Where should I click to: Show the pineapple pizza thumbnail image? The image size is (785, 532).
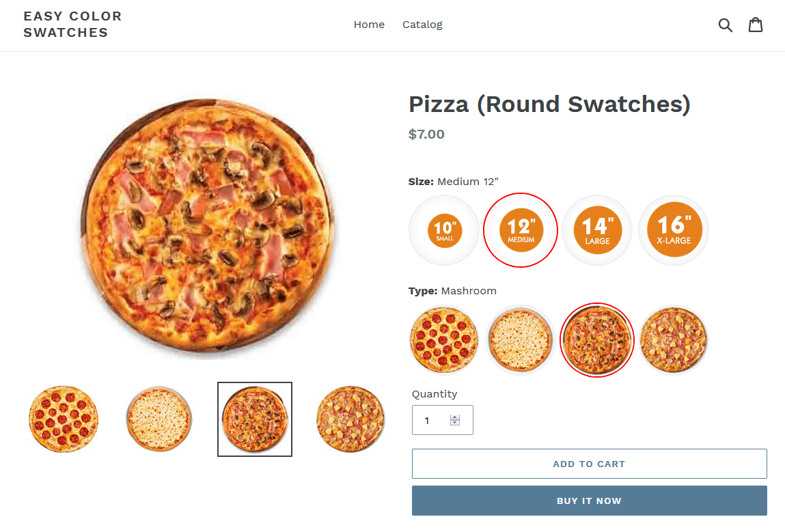(350, 419)
